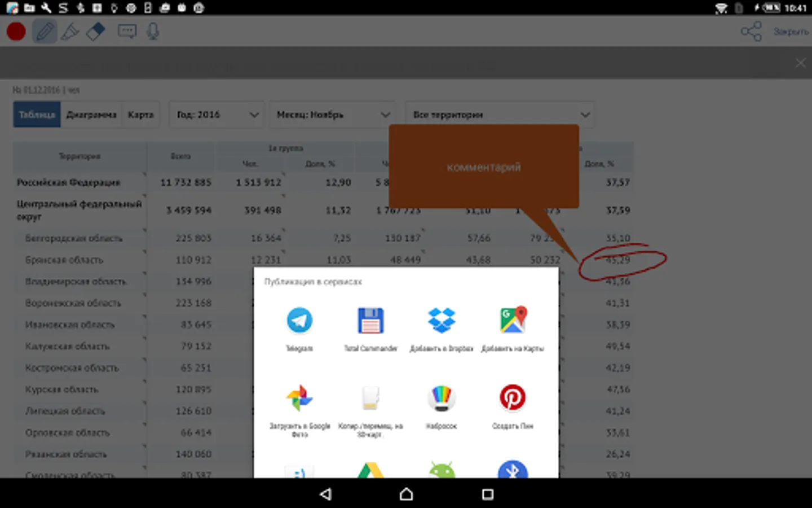Select the Рязанская область row

pos(323,454)
